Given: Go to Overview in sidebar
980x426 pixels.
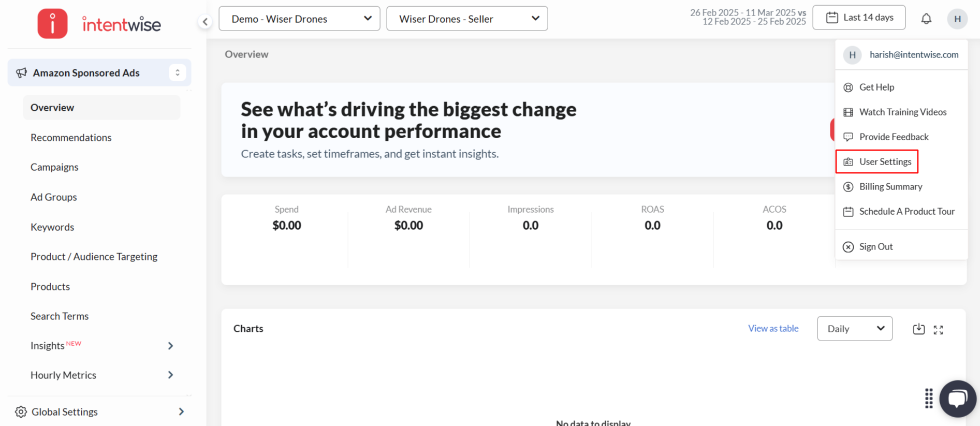Looking at the screenshot, I should click(101, 107).
